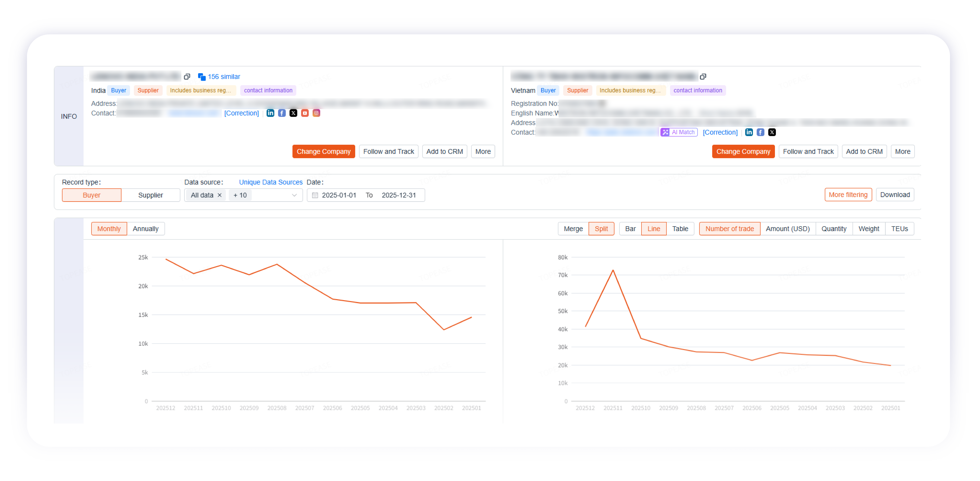Viewport: 980px width, 481px height.
Task: Click India company contact information tag
Action: point(268,91)
